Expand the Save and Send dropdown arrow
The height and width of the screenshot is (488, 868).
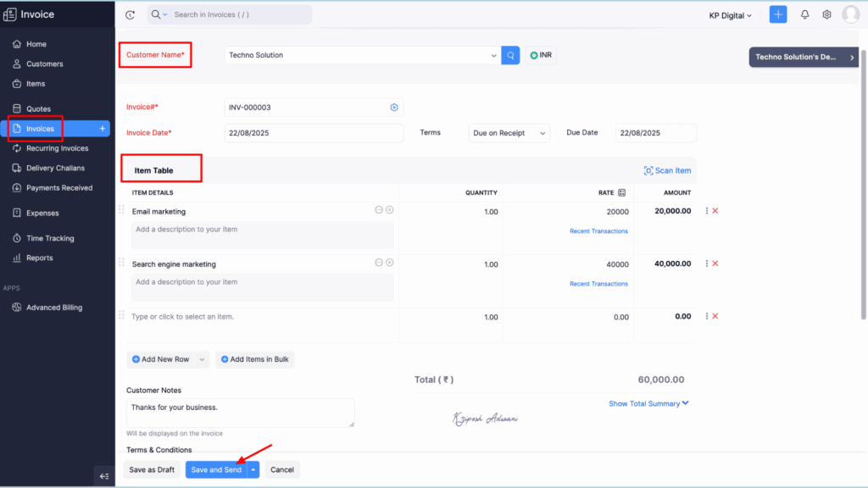[251, 469]
